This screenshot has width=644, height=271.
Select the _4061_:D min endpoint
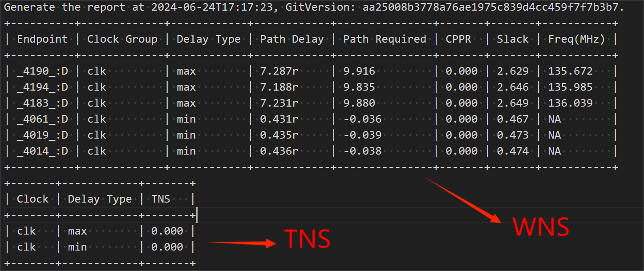pos(42,119)
